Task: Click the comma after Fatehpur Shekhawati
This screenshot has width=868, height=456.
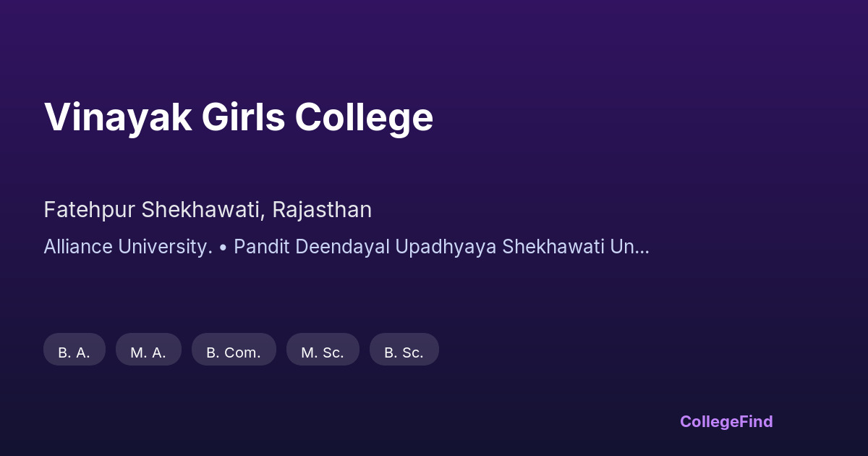Action: pos(264,215)
